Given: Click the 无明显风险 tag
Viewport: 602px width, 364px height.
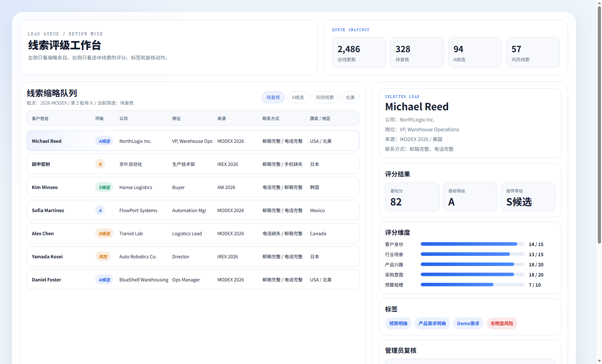Looking at the screenshot, I should [502, 323].
